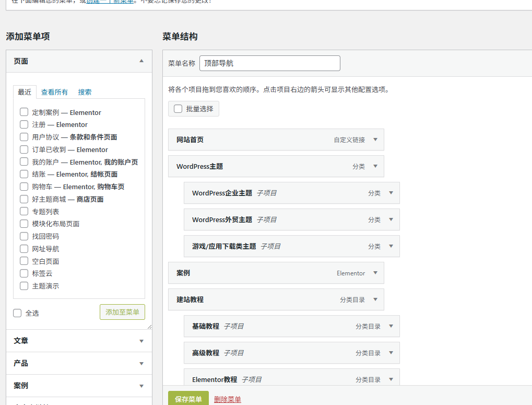Screen dimensions: 532x405
Task: Open the 高级教程 sub-item options arrow
Action: pos(391,353)
